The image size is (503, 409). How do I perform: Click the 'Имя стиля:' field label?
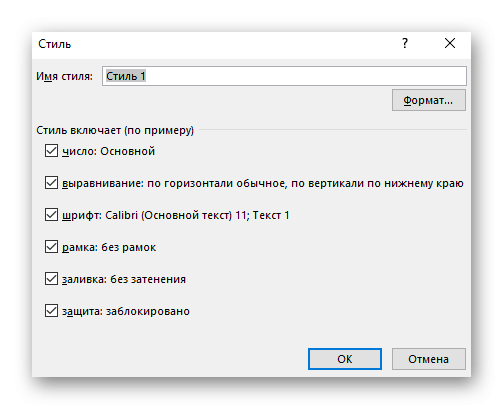pos(64,76)
